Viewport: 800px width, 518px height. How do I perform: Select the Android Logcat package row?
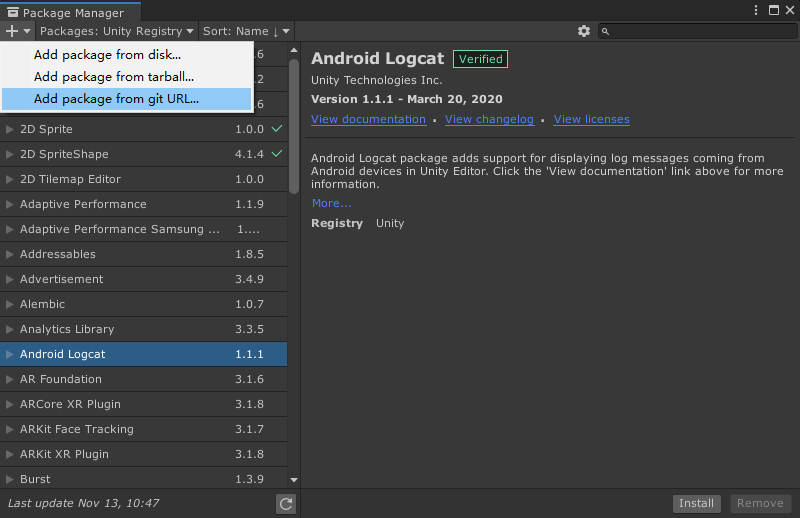(143, 354)
